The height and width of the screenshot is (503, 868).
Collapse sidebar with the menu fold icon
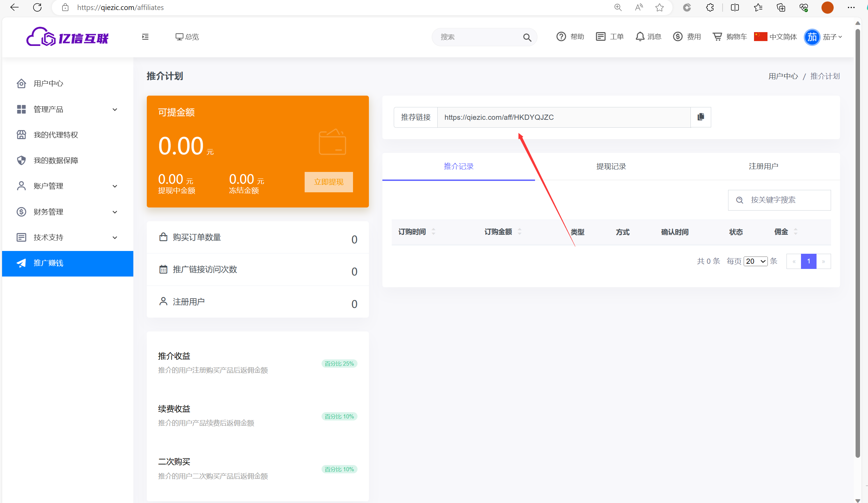pos(145,37)
